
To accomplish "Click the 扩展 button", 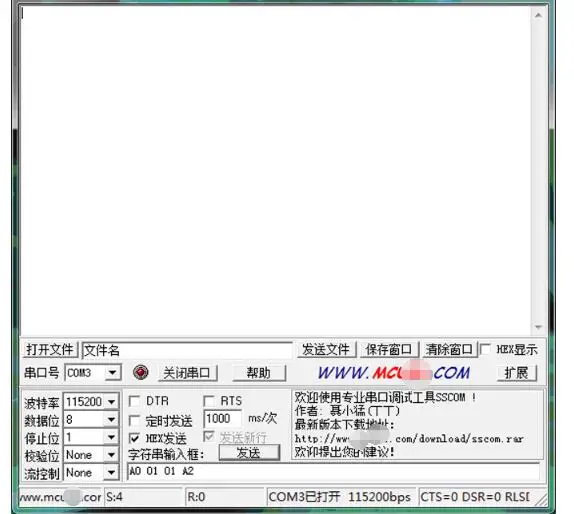I will pyautogui.click(x=517, y=373).
